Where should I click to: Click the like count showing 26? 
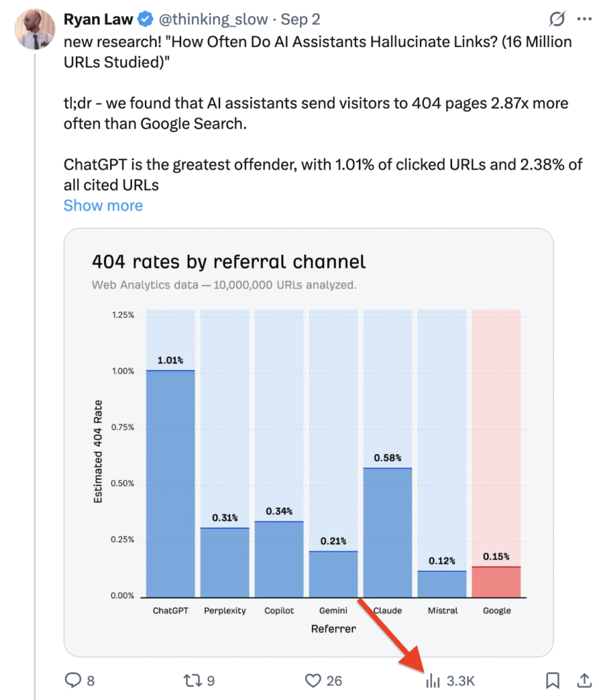333,680
